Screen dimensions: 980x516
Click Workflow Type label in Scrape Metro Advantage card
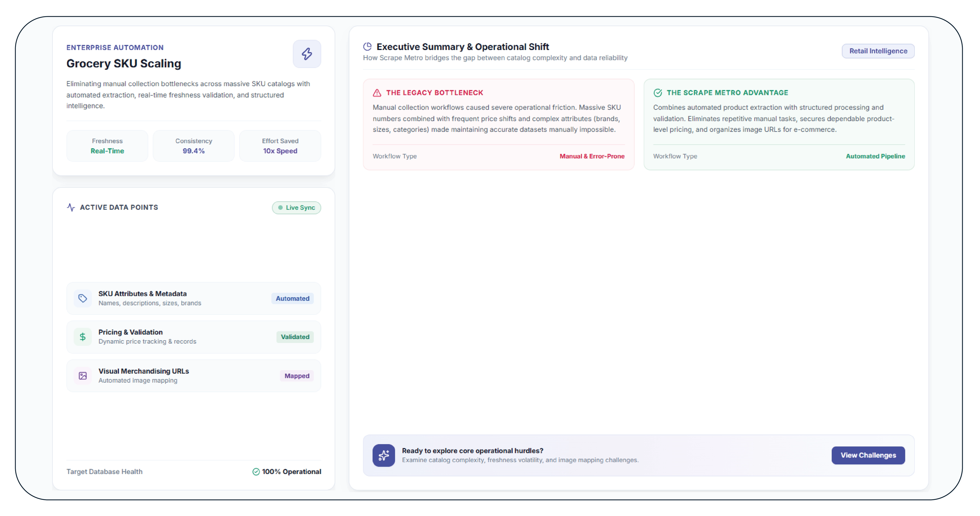click(675, 156)
